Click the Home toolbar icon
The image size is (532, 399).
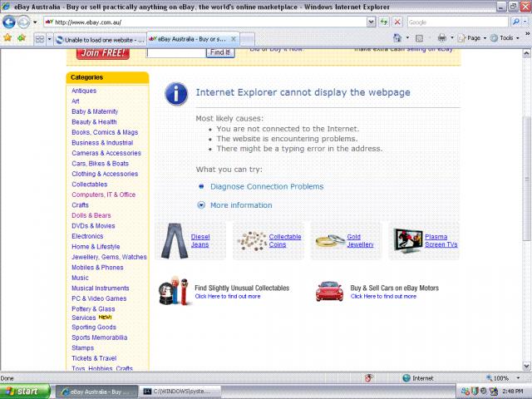point(397,38)
